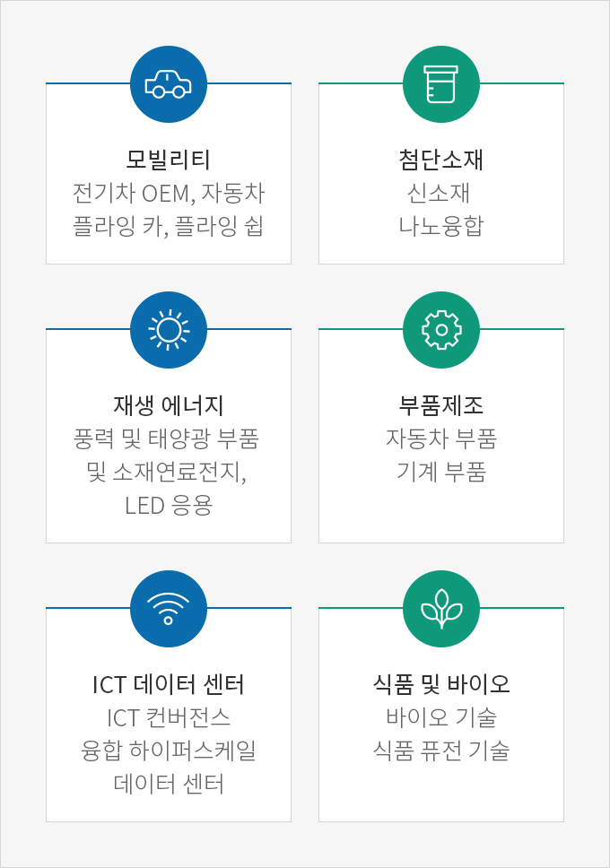Select the 나노융합 description text
The height and width of the screenshot is (868, 610).
coord(441,225)
